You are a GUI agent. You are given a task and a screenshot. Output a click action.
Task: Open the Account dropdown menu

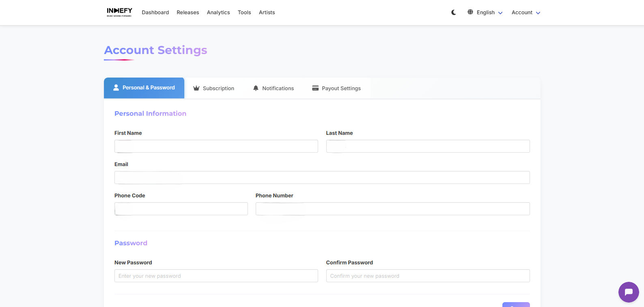[526, 13]
